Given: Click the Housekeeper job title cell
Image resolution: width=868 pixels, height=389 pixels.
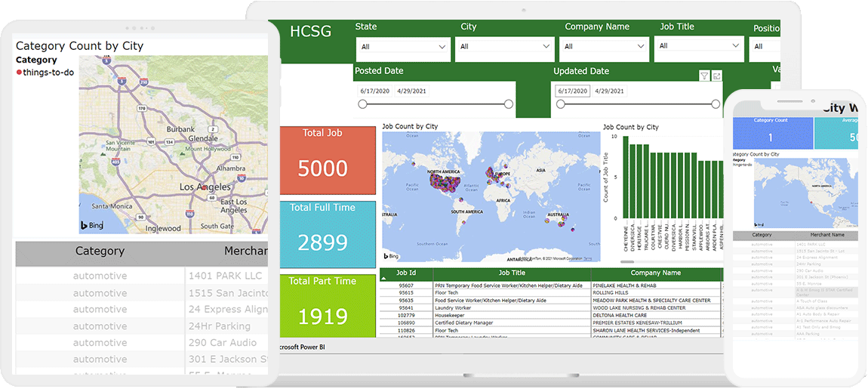Looking at the screenshot, I should tap(512, 315).
